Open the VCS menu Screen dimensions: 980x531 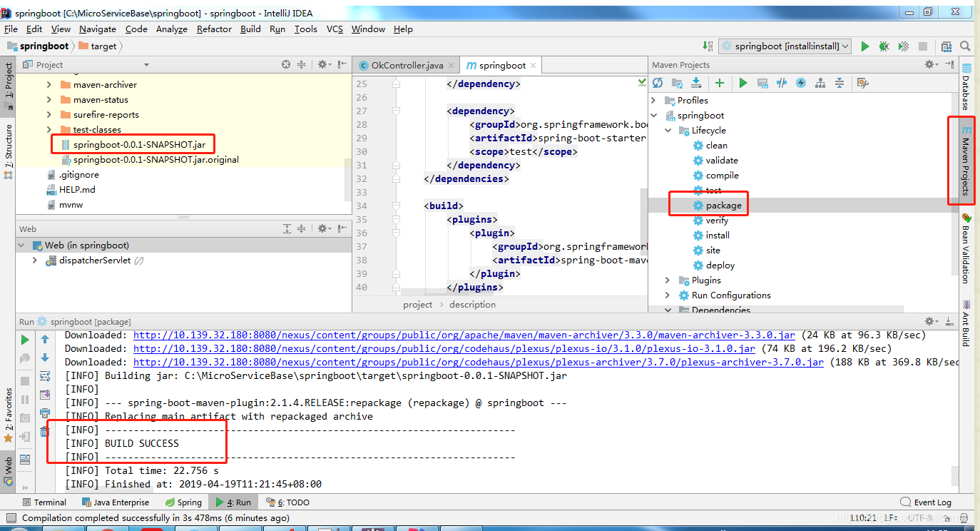tap(335, 29)
